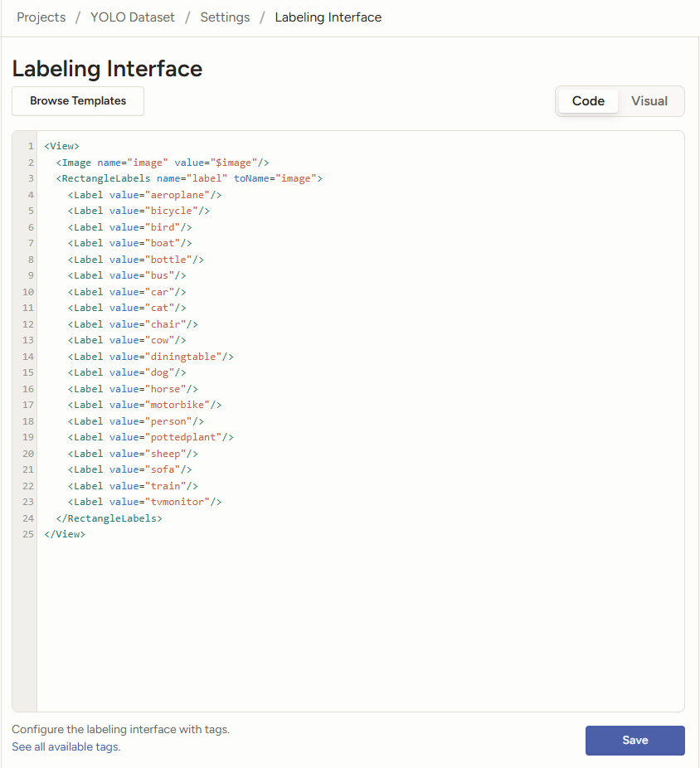Screen dimensions: 700x768
Task: Place cursor on the person label line
Action: [x=136, y=421]
